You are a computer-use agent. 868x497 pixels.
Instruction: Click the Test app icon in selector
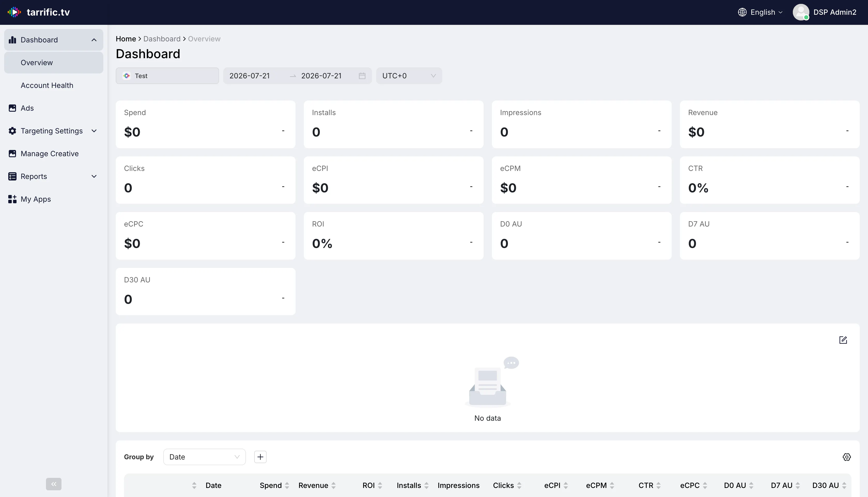(127, 76)
